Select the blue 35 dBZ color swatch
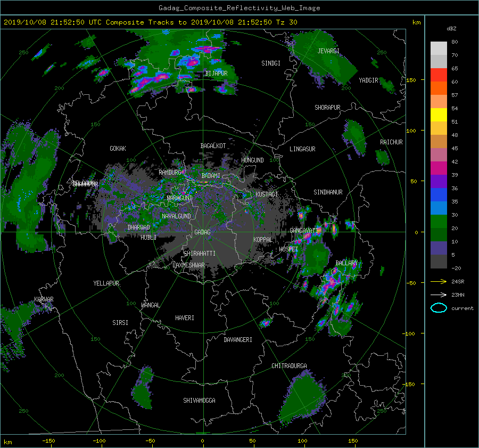This screenshot has height=448, width=479. pyautogui.click(x=439, y=194)
